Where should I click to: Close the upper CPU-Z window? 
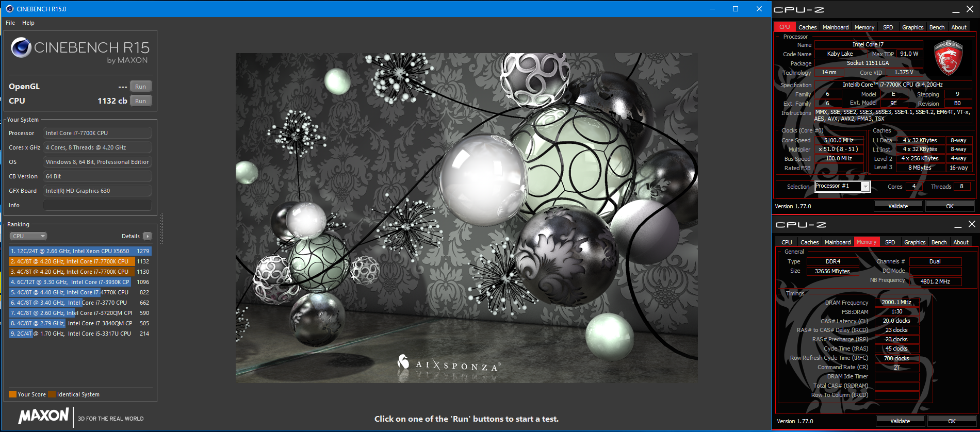tap(970, 9)
